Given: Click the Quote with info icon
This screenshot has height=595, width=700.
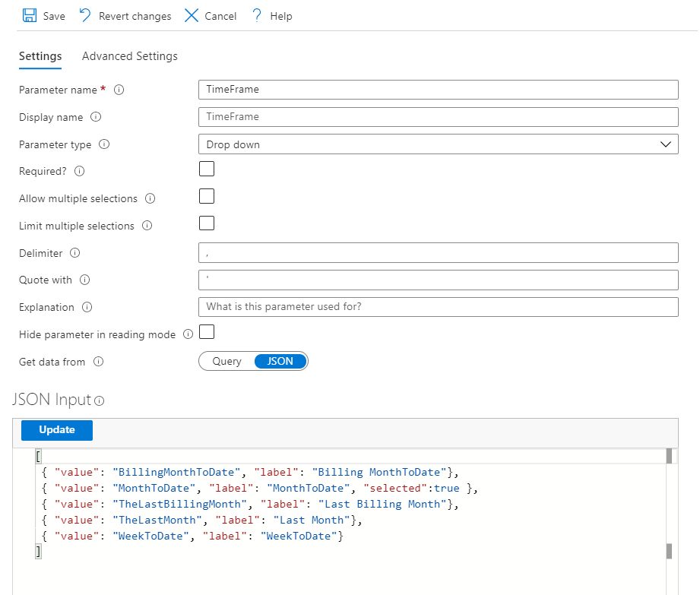Looking at the screenshot, I should 85,280.
